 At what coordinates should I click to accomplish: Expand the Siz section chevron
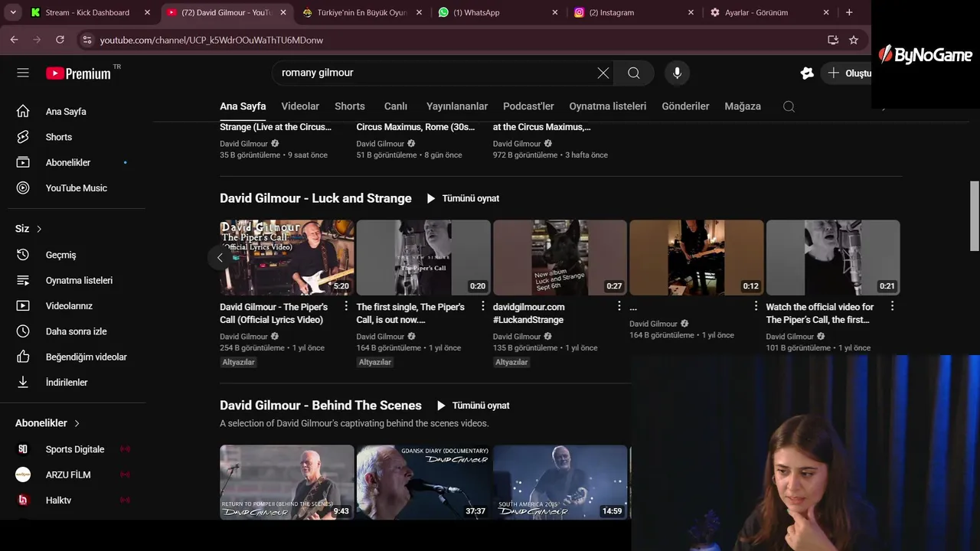point(39,229)
